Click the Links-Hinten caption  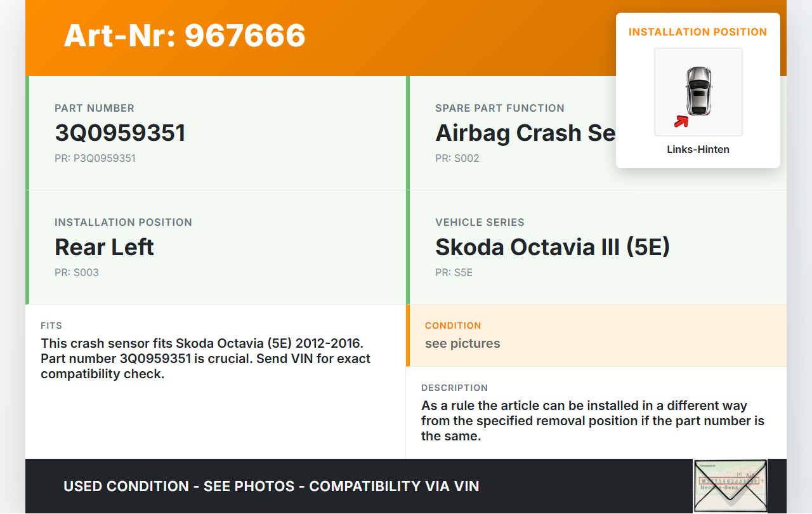[698, 150]
